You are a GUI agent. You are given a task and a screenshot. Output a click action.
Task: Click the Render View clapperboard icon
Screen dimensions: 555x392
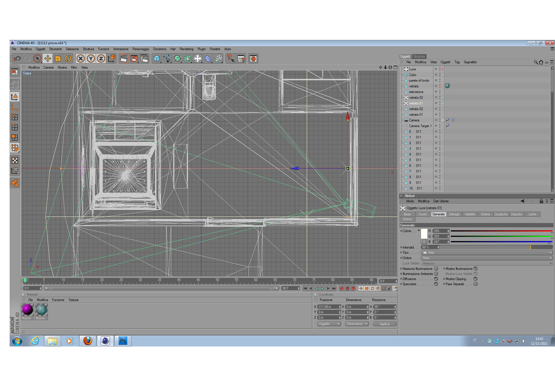pyautogui.click(x=124, y=58)
